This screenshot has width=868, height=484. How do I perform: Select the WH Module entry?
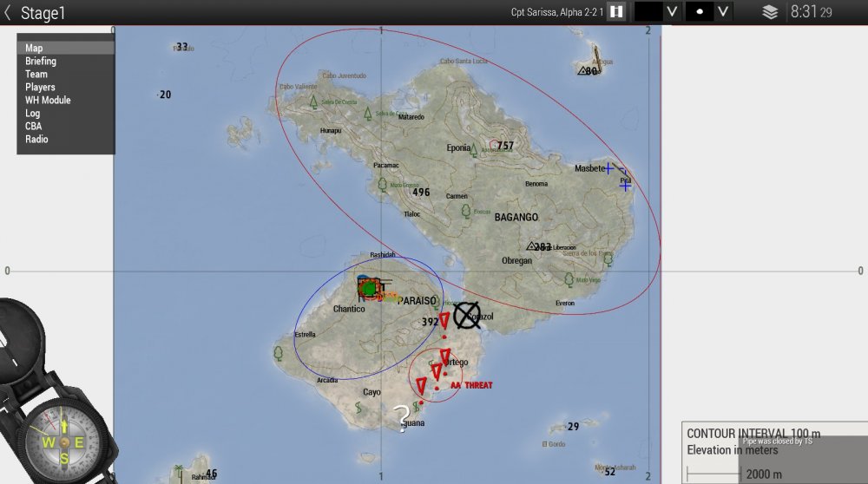click(48, 101)
